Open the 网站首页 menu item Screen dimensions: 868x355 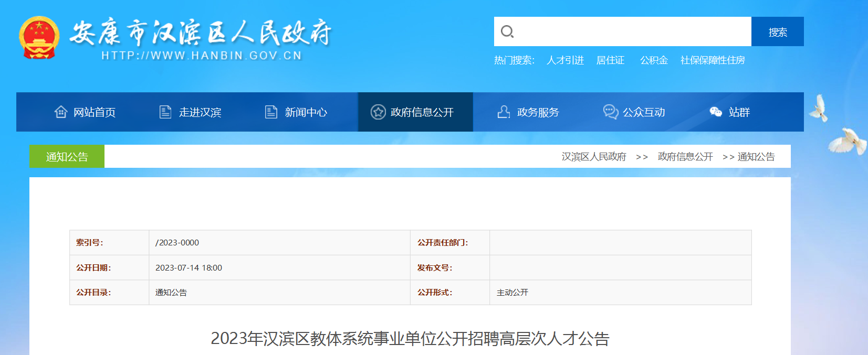pyautogui.click(x=95, y=112)
